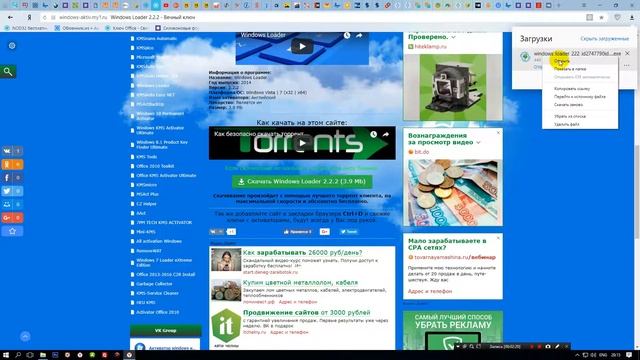Open 'Garbage Collector' sidebar link
640x360 pixels.
point(154,284)
